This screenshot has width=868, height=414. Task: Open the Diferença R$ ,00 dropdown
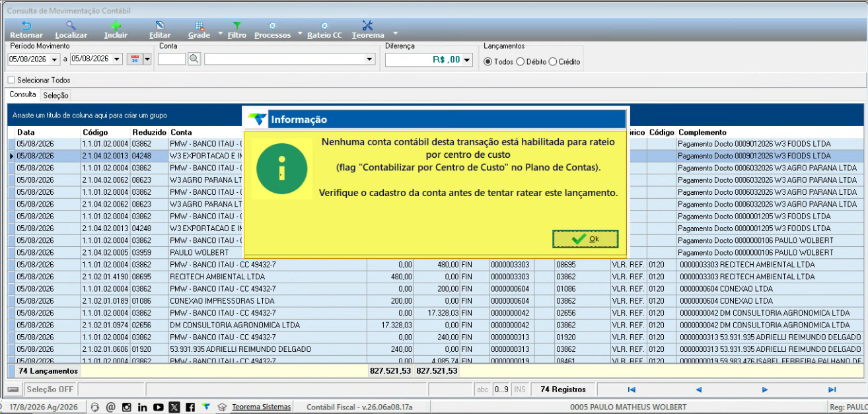468,59
